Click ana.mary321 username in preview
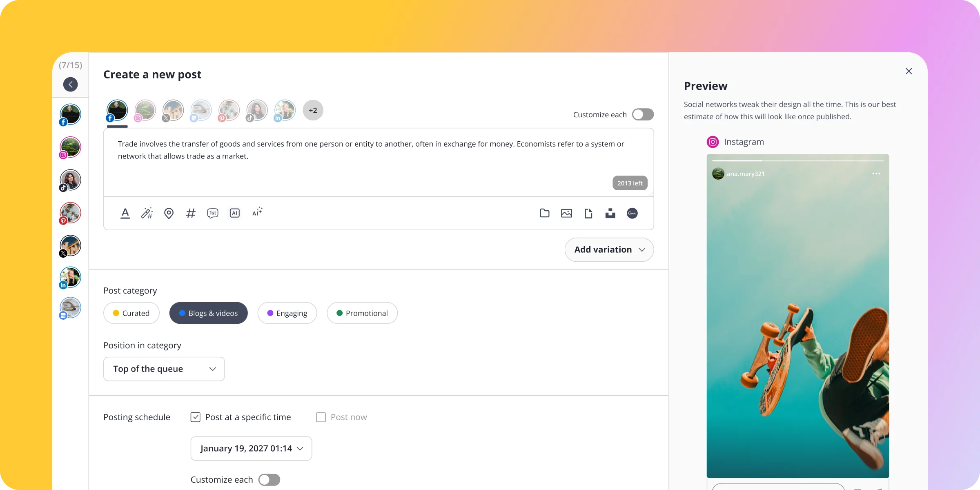This screenshot has height=490, width=980. (746, 174)
